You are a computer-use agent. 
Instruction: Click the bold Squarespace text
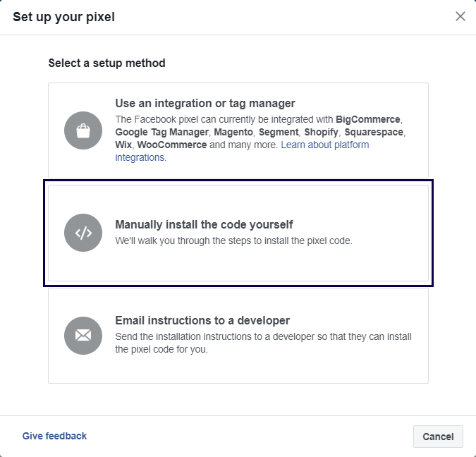(x=376, y=132)
